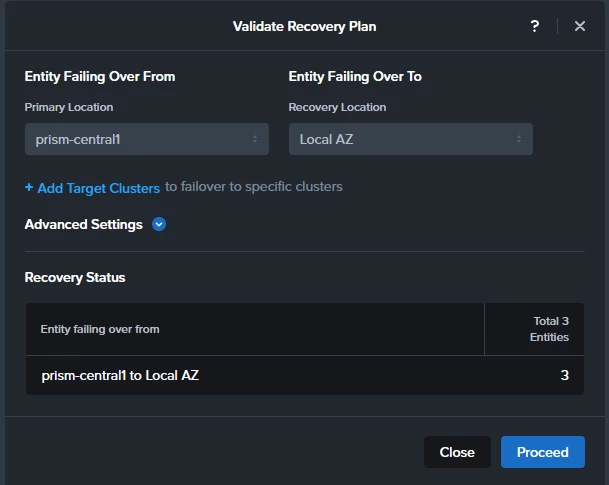The width and height of the screenshot is (609, 485).
Task: Click the Recovery Status heading
Action: 75,278
